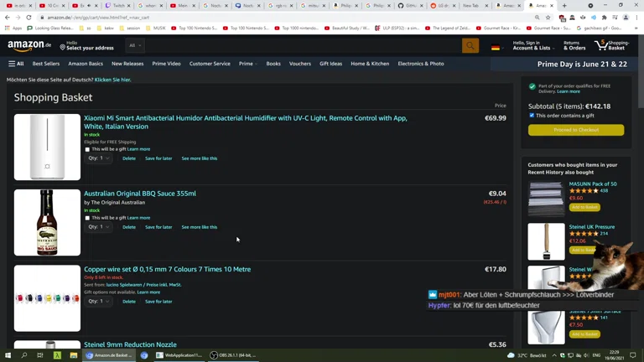This screenshot has height=362, width=644.
Task: Tick gift checkbox for the Xiaomi humidifier
Action: (87, 149)
